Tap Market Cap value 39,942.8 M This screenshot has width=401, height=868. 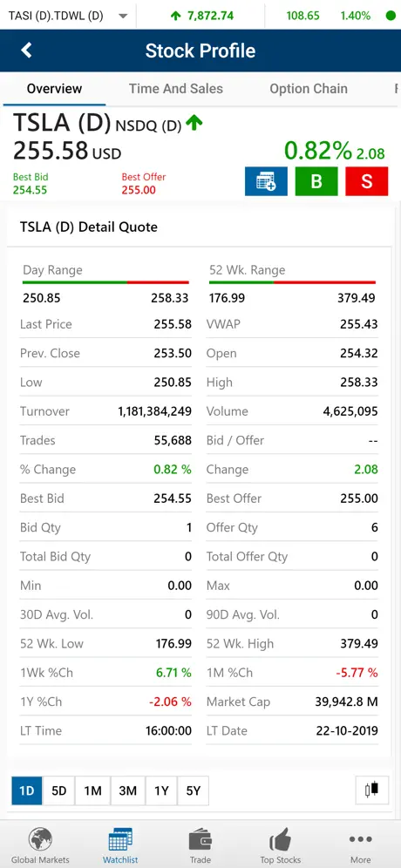point(347,702)
